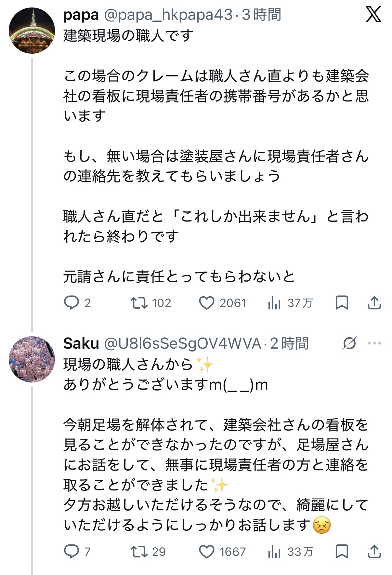
Task: Open Saku's cherry blossom avatar
Action: click(x=32, y=359)
